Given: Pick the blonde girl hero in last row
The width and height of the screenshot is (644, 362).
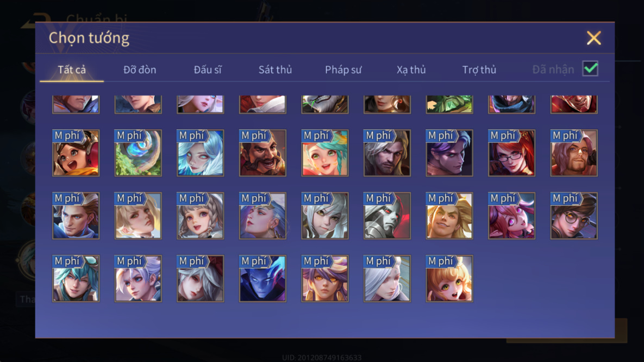Looking at the screenshot, I should tap(449, 278).
